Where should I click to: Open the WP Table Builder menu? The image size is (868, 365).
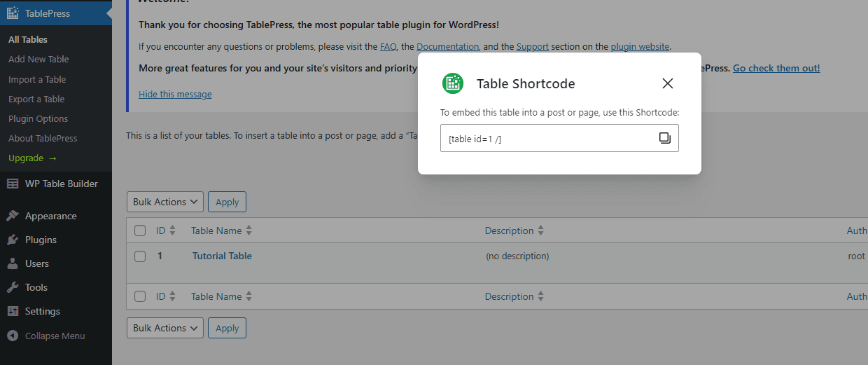(x=56, y=184)
